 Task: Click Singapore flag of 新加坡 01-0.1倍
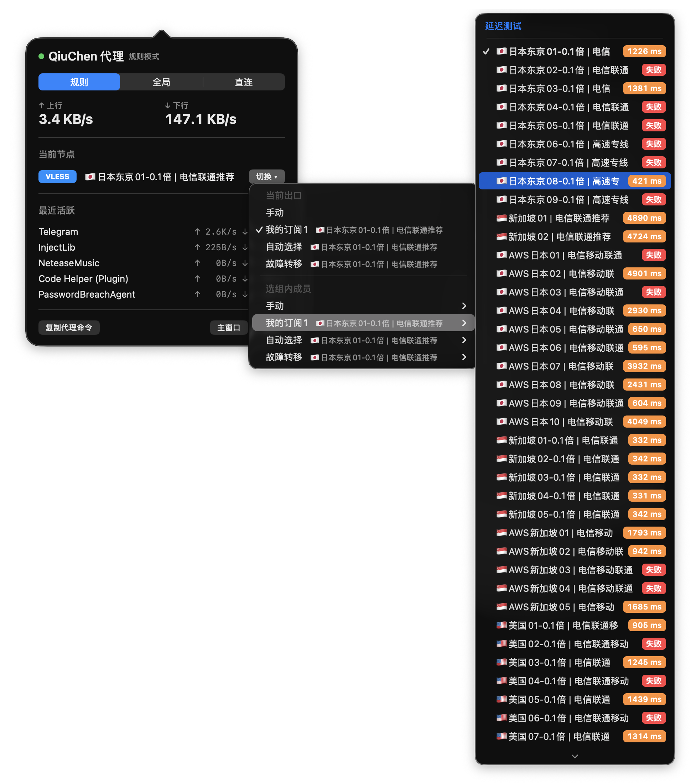click(502, 440)
